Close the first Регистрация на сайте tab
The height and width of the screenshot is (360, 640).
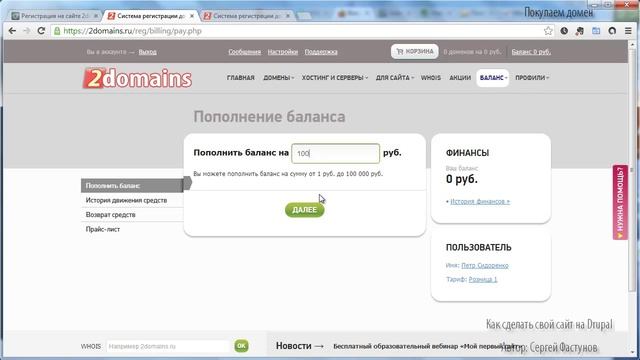[96, 16]
